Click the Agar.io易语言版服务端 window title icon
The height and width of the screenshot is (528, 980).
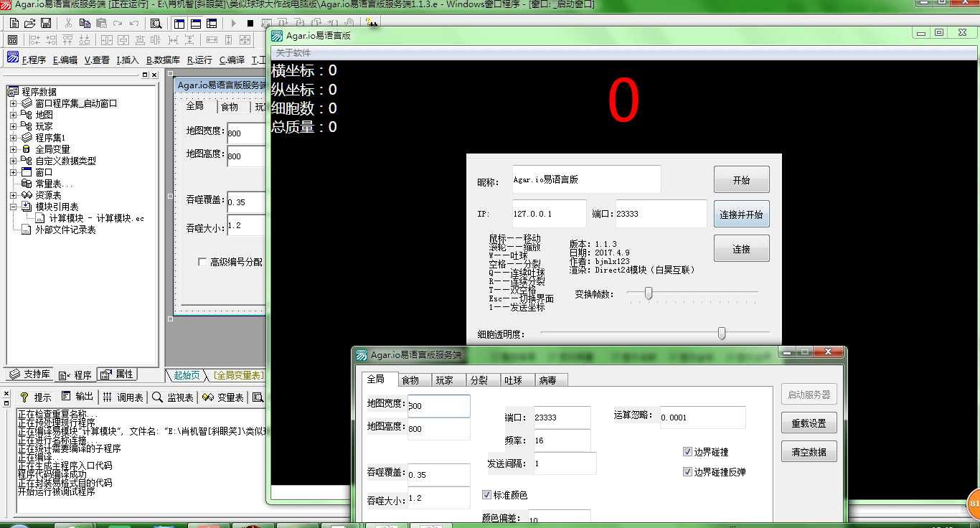pyautogui.click(x=362, y=355)
